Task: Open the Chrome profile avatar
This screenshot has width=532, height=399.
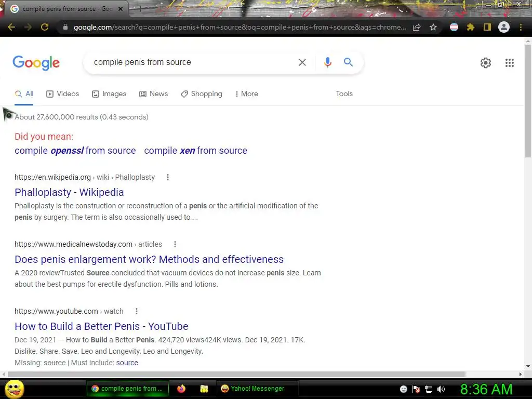Action: [504, 27]
